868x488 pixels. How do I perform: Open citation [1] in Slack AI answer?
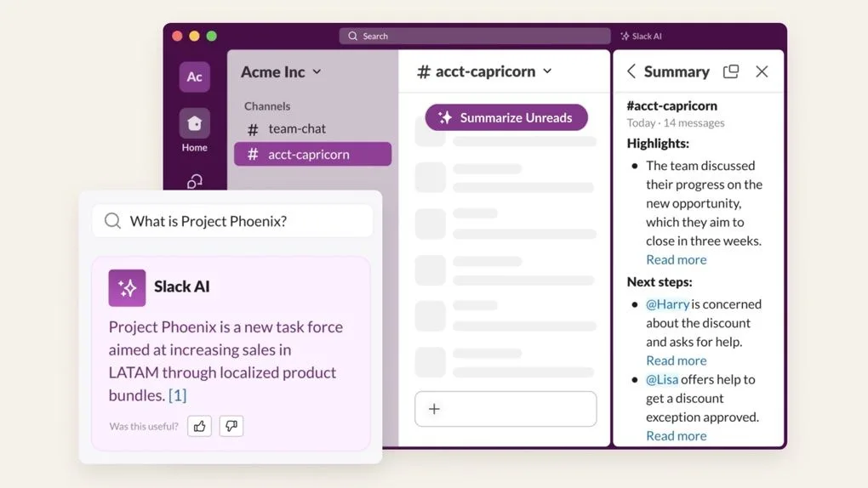click(x=178, y=395)
